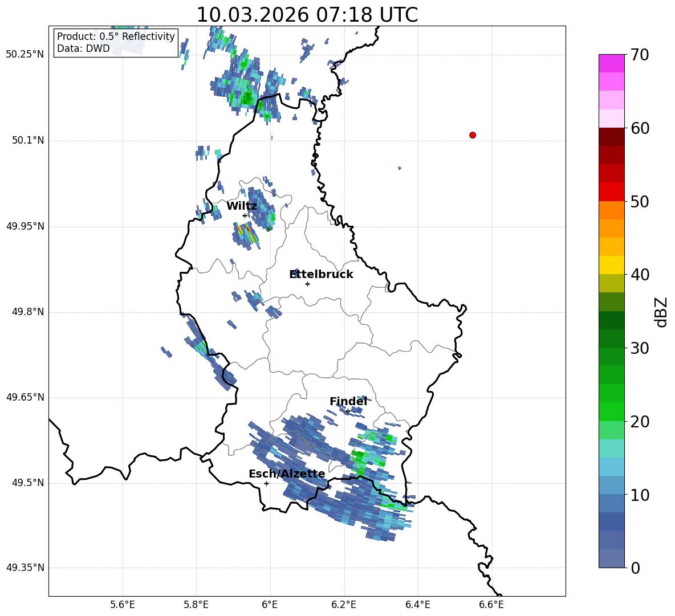Pick the orange colorbar segment near 50

(611, 210)
